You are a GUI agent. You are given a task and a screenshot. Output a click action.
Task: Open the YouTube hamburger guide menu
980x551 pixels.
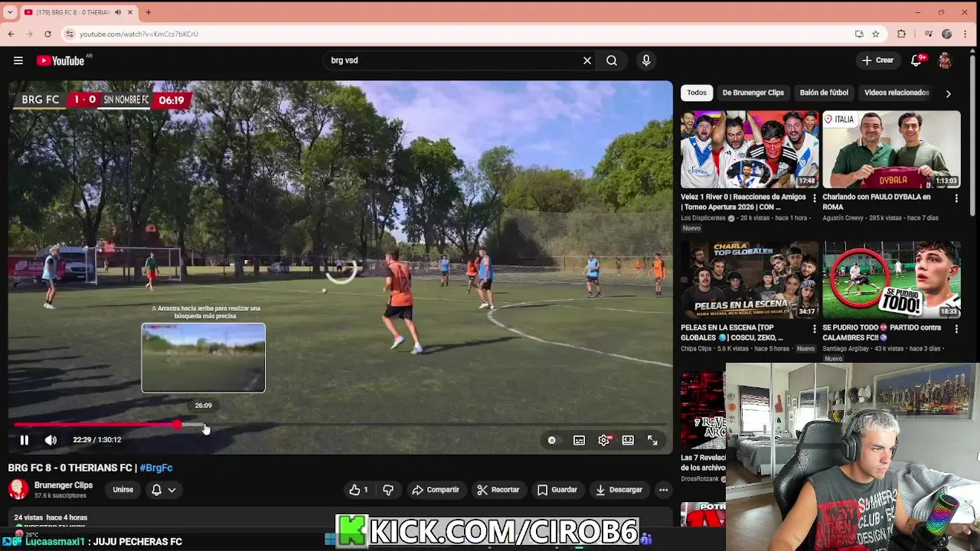coord(18,60)
